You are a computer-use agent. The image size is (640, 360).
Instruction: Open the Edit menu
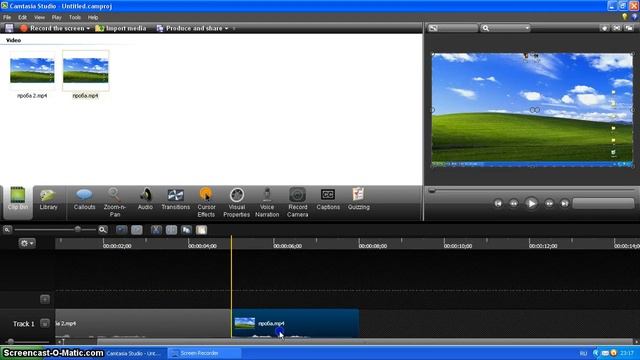click(x=22, y=18)
